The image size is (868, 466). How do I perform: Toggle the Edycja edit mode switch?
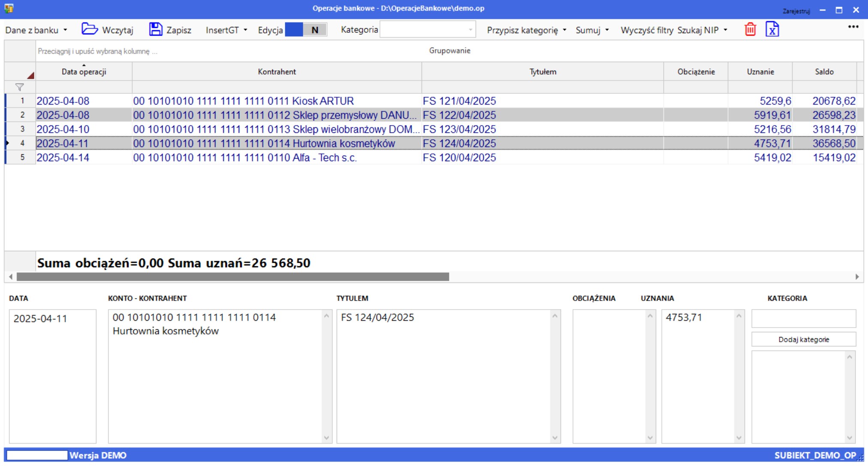point(305,30)
